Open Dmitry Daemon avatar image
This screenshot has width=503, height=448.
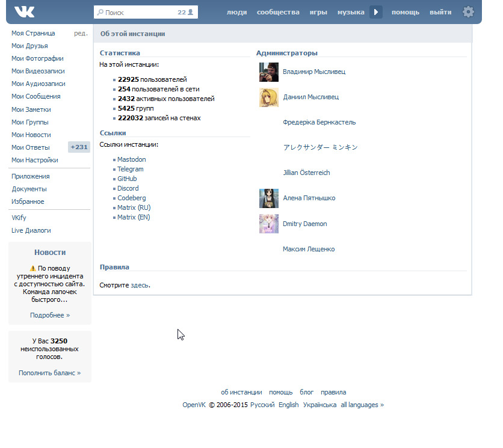tap(268, 224)
